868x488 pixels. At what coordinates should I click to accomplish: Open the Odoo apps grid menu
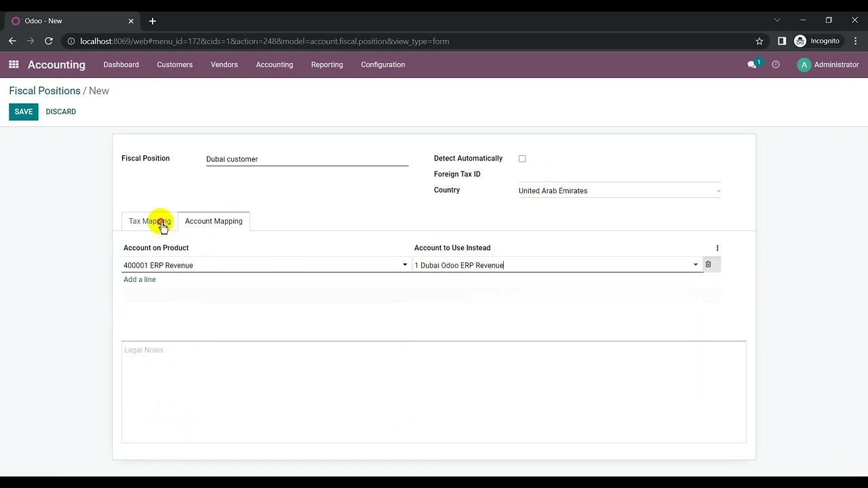(14, 64)
